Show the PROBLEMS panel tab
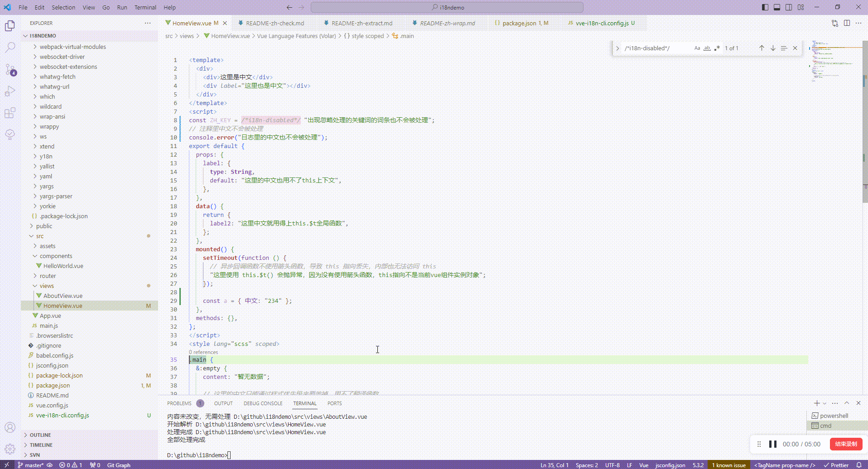Screen dimensions: 868x469 (179, 403)
